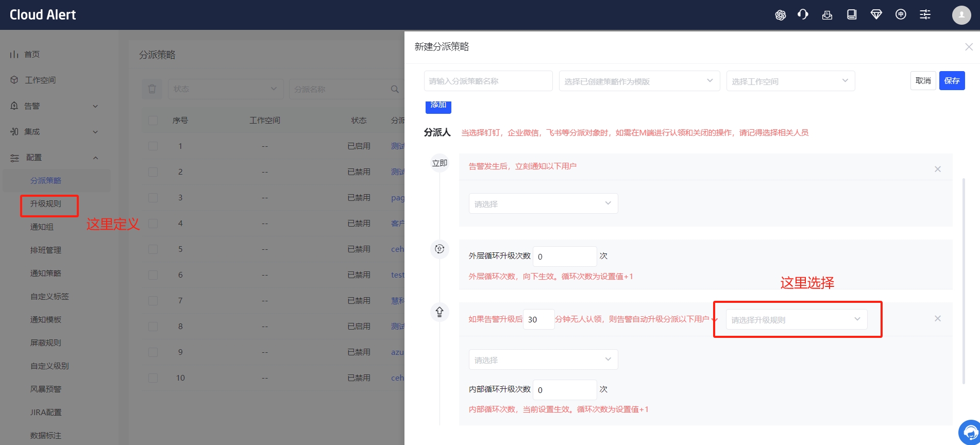Open the floating customer chat bubble
This screenshot has height=445, width=980.
pyautogui.click(x=970, y=433)
